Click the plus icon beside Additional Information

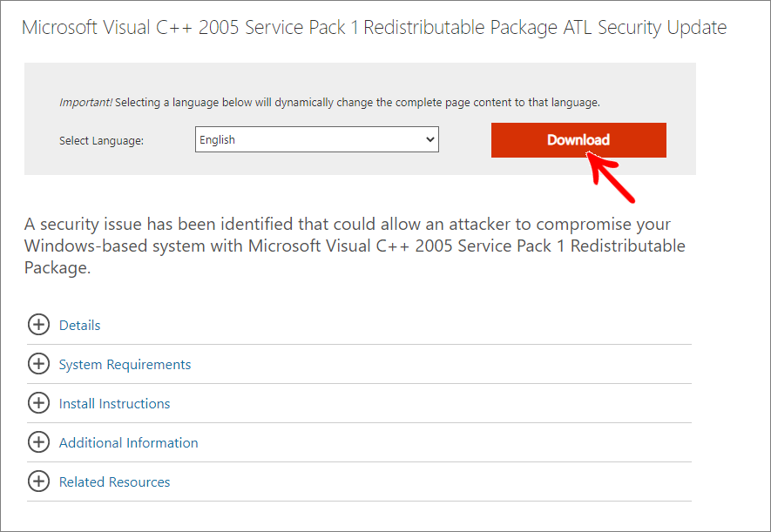[x=38, y=442]
